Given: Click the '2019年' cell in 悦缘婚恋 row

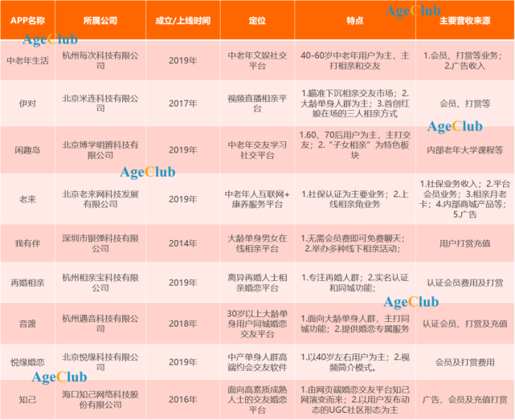Looking at the screenshot, I should (x=183, y=362).
